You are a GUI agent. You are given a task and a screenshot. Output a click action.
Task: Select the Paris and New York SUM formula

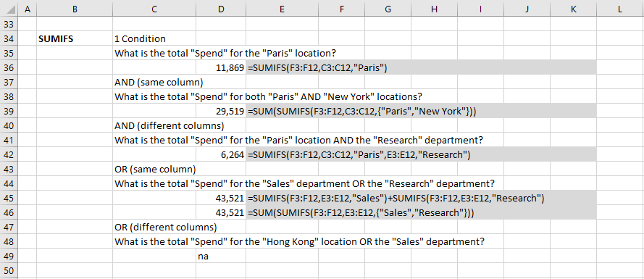click(x=361, y=112)
